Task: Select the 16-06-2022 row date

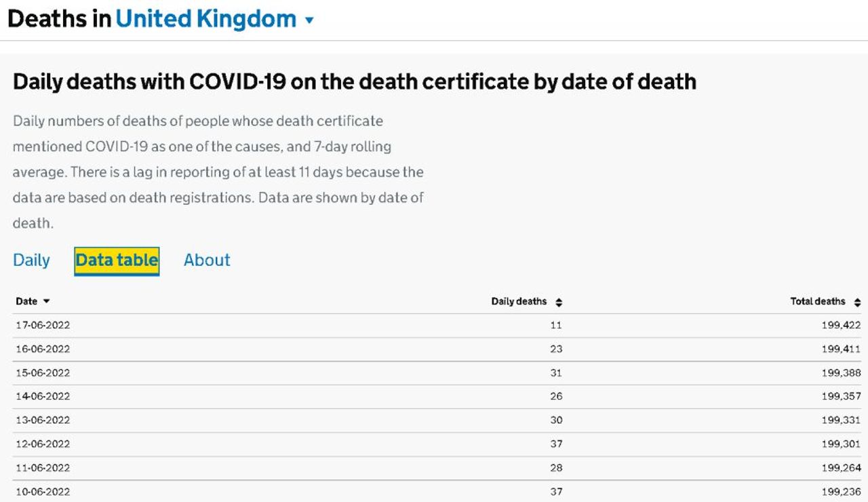Action: tap(43, 349)
